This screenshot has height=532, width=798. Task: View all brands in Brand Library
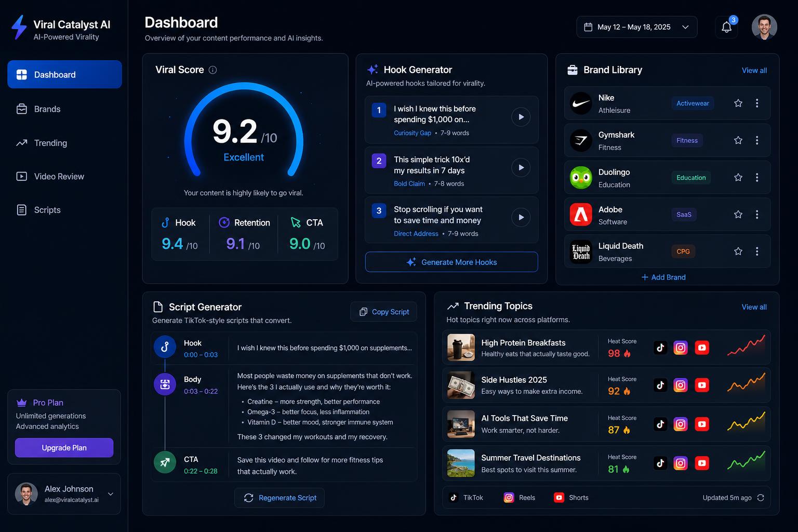coord(754,70)
